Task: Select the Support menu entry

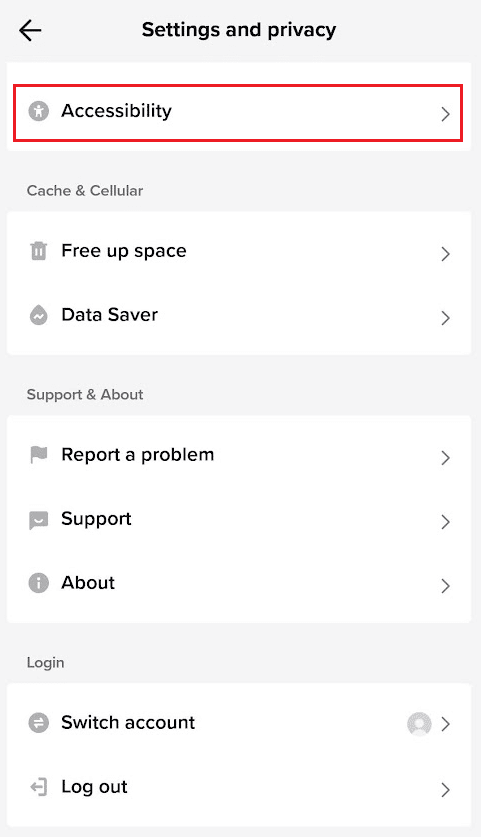Action: [239, 519]
